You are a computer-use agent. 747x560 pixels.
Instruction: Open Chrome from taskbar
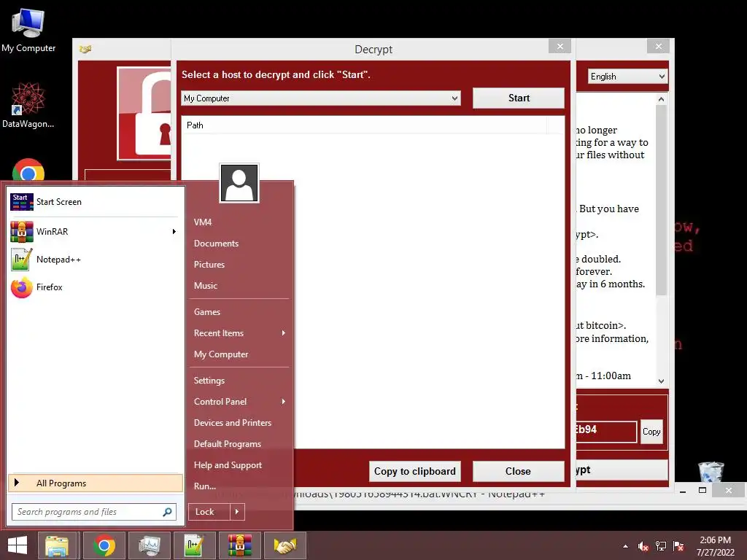[104, 545]
